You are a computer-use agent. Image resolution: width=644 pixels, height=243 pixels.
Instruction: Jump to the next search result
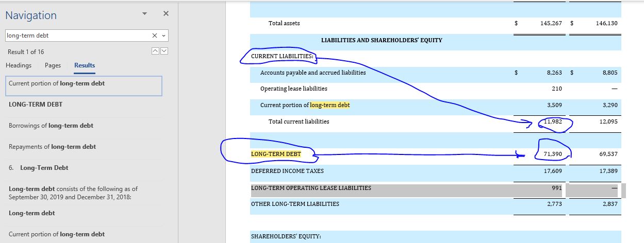(x=164, y=51)
